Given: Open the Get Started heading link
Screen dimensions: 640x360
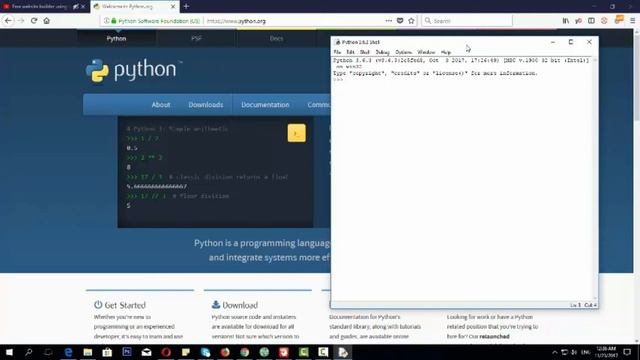Looking at the screenshot, I should (125, 305).
